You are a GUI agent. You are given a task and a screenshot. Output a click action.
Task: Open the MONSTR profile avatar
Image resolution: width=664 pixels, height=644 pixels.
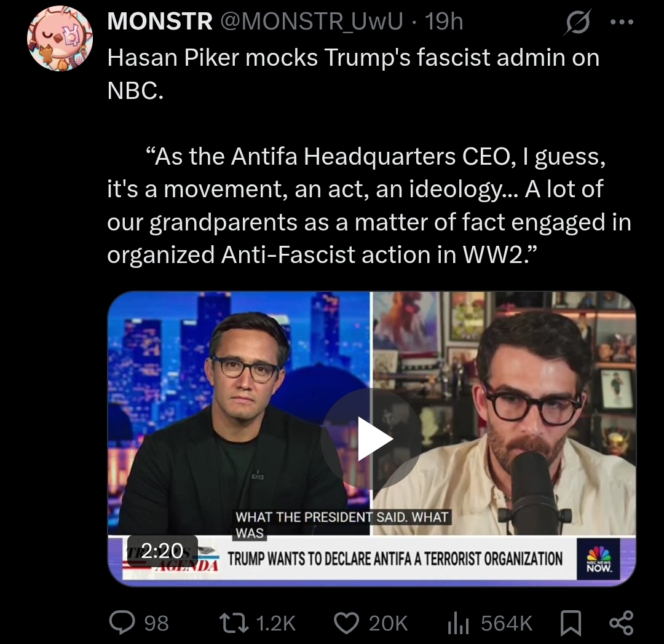pos(60,39)
